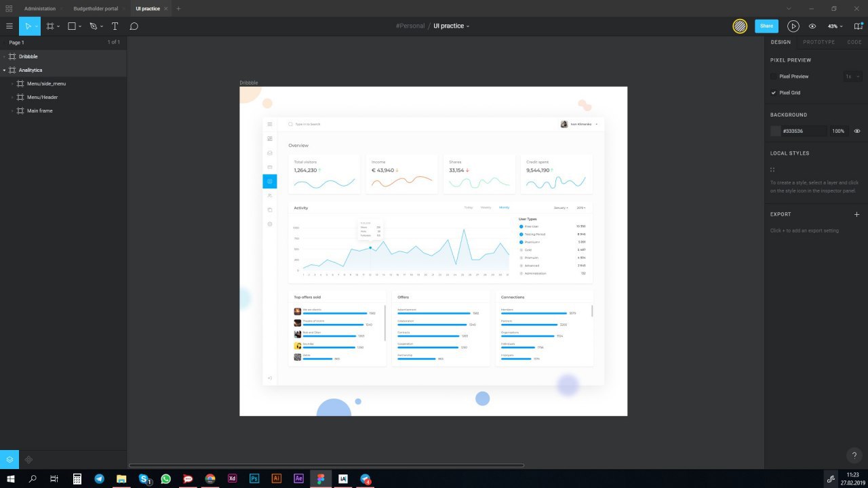Add a new tab with plus
The width and height of the screenshot is (868, 488).
178,8
